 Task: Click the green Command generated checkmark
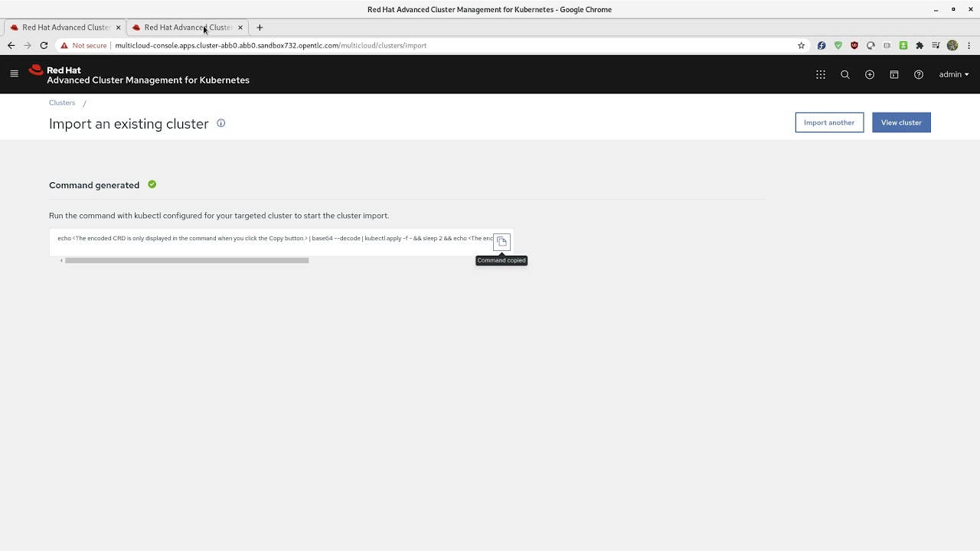(152, 184)
